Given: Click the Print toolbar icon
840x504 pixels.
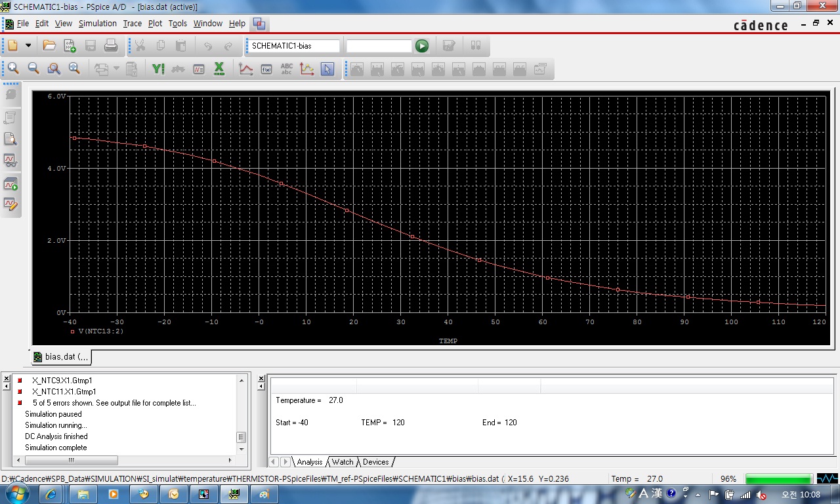Looking at the screenshot, I should [x=111, y=46].
